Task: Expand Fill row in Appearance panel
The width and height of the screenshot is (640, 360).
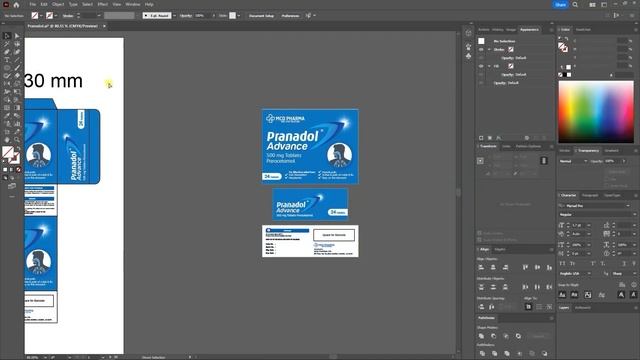Action: pos(489,66)
